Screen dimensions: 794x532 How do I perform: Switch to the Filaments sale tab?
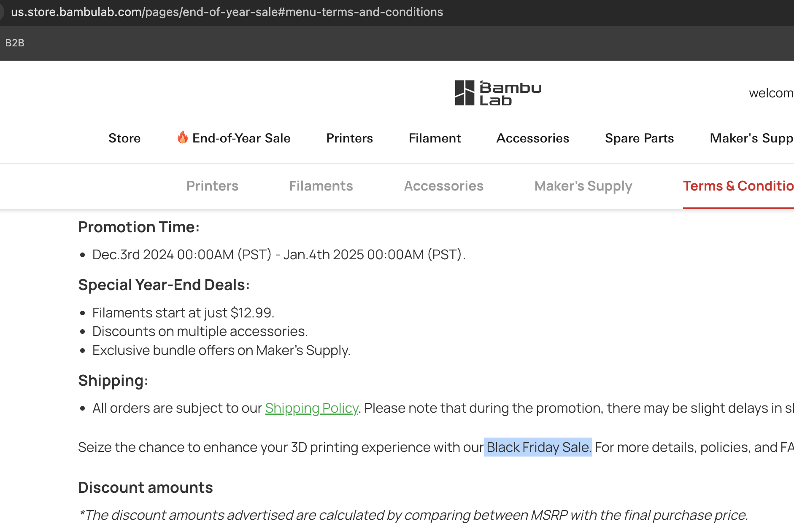coord(321,186)
